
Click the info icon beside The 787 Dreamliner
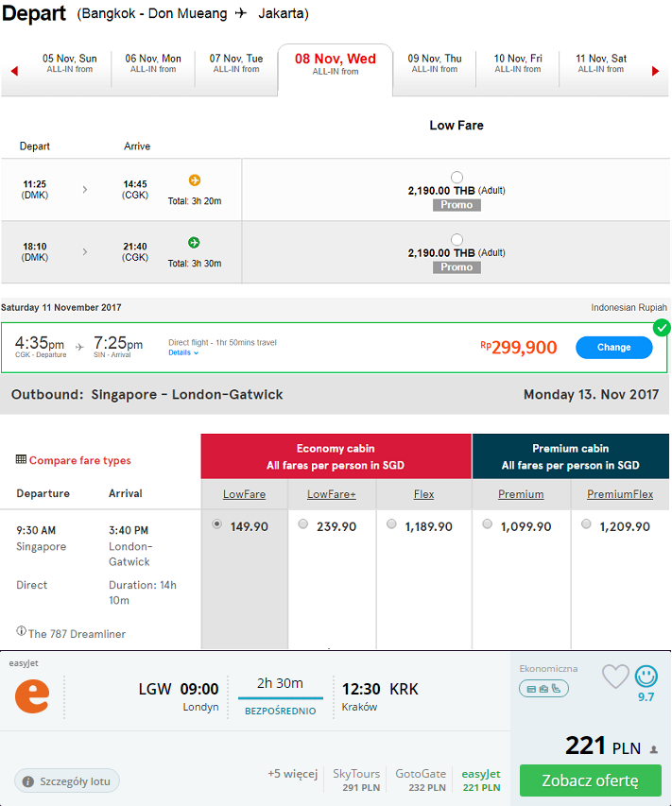(21, 630)
